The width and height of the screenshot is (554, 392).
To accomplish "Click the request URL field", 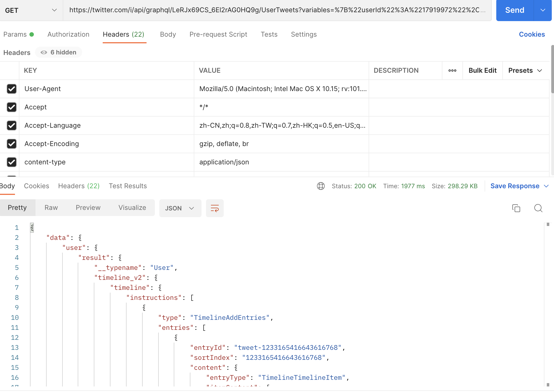I will (277, 10).
